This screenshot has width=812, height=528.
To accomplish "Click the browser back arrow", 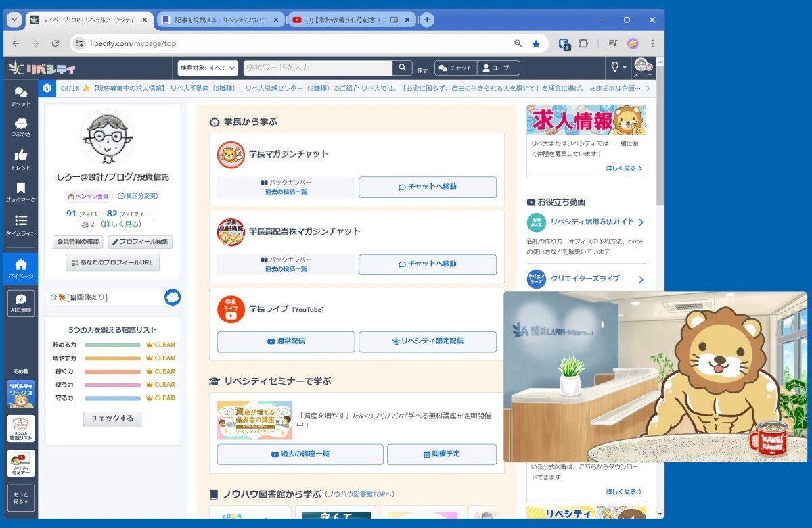I will point(16,43).
